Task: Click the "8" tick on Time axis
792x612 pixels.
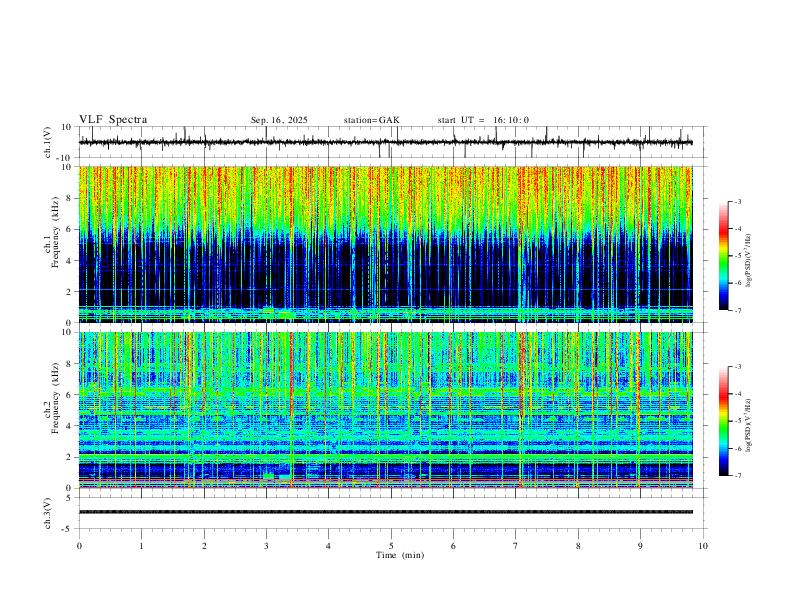Action: (578, 546)
